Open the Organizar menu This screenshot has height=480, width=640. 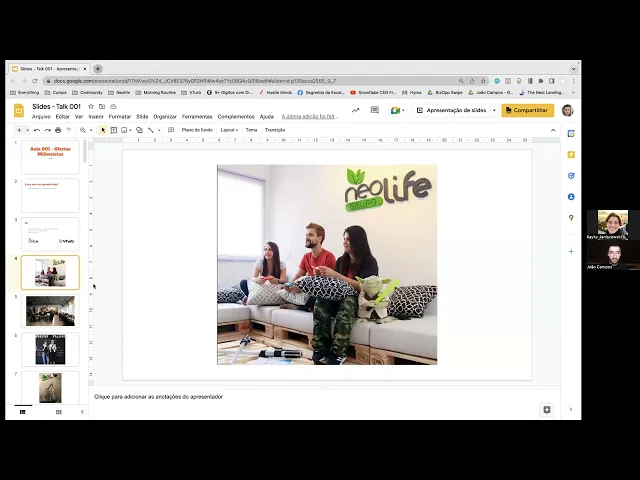click(165, 117)
